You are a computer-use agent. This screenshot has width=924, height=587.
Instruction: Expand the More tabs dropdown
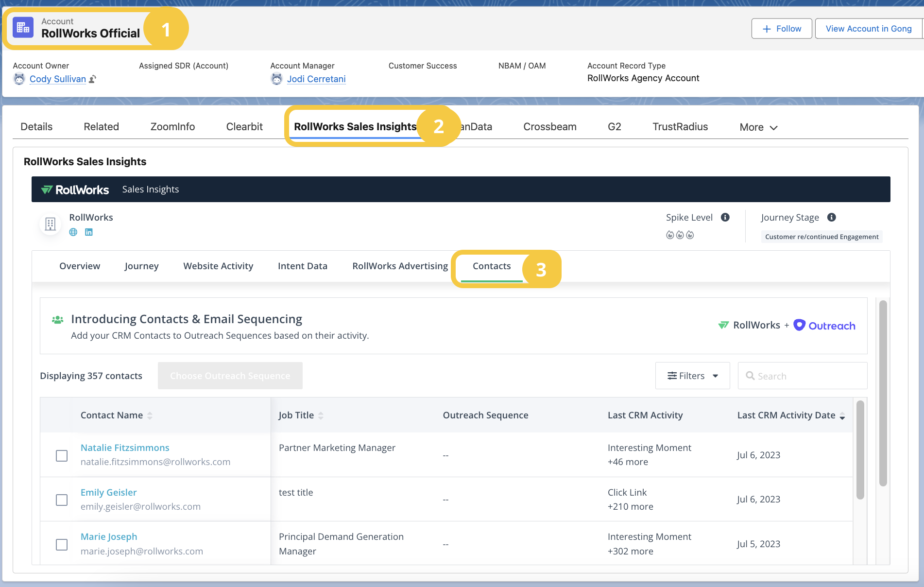[x=758, y=127]
